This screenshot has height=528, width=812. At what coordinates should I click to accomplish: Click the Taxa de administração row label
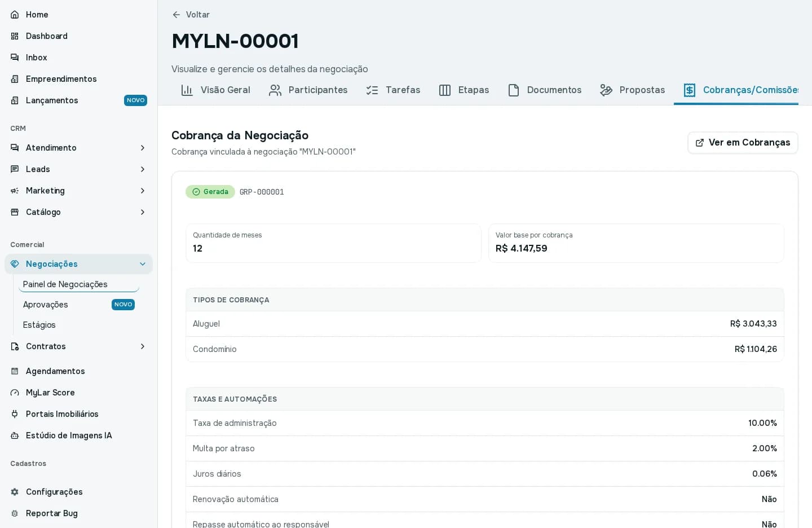[235, 423]
